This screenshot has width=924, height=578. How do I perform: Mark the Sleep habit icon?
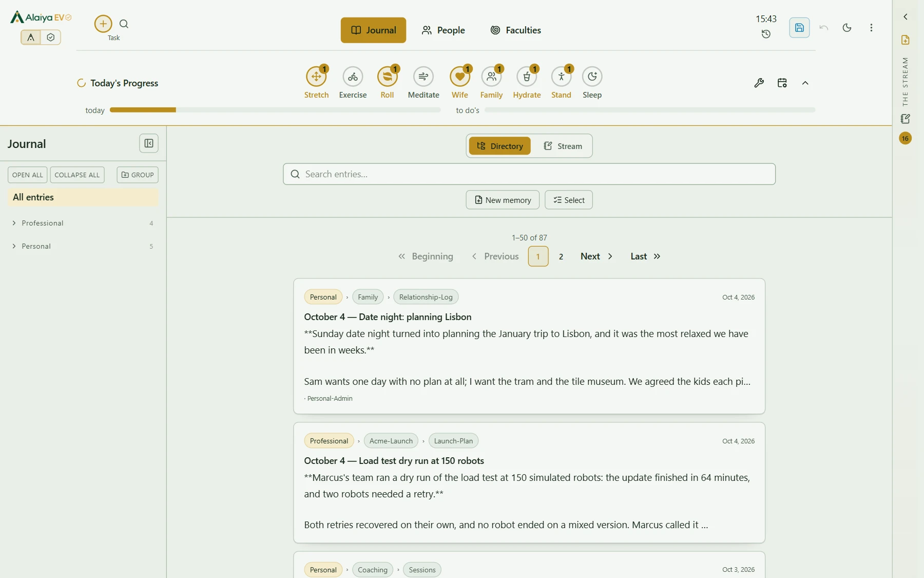click(x=592, y=77)
